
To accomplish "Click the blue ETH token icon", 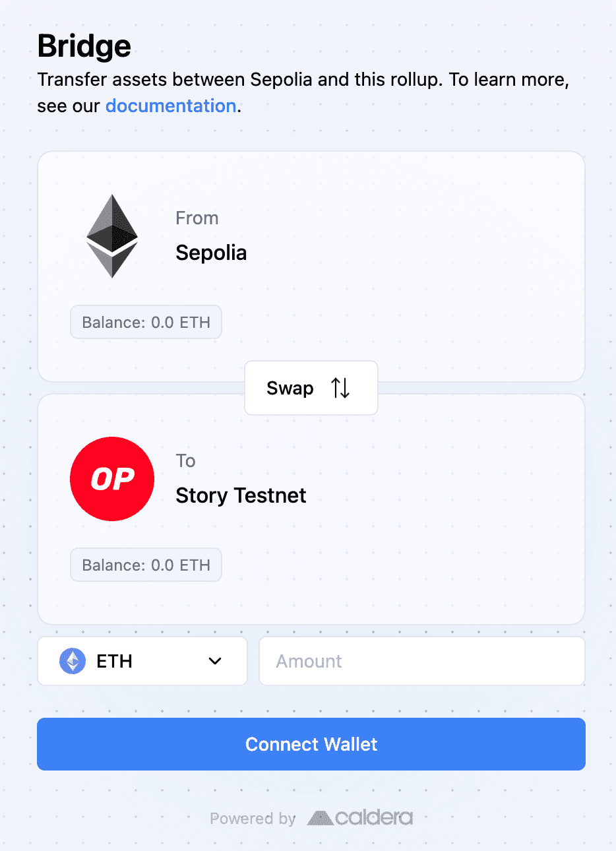I will click(73, 661).
